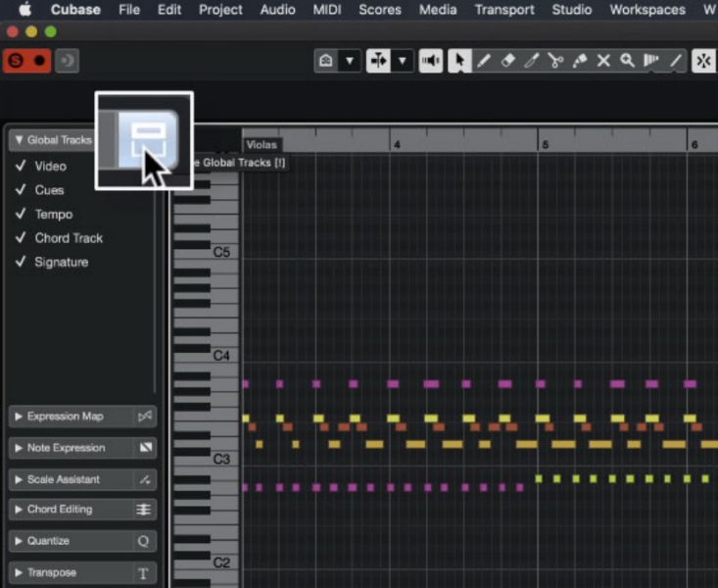This screenshot has height=588, width=718.
Task: Open Auto-Scroll settings dropdown arrow
Action: coord(402,61)
